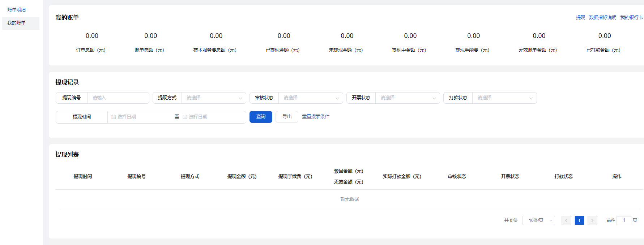Screen dimensions: 644x245
Task: Focus the 提现编号 text input
Action: click(x=118, y=98)
